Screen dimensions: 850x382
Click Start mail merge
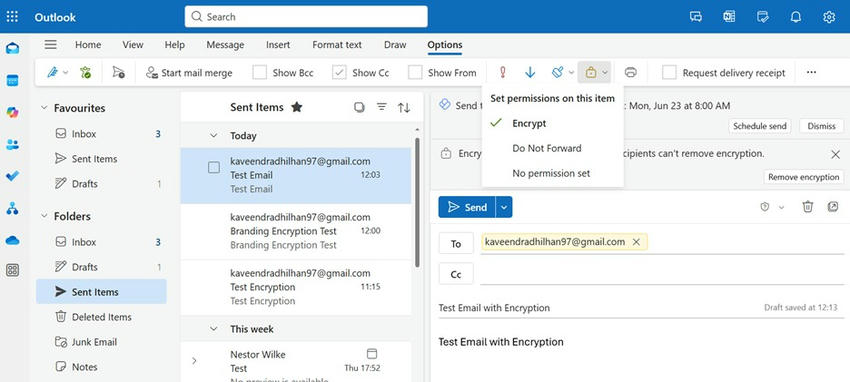tap(189, 73)
